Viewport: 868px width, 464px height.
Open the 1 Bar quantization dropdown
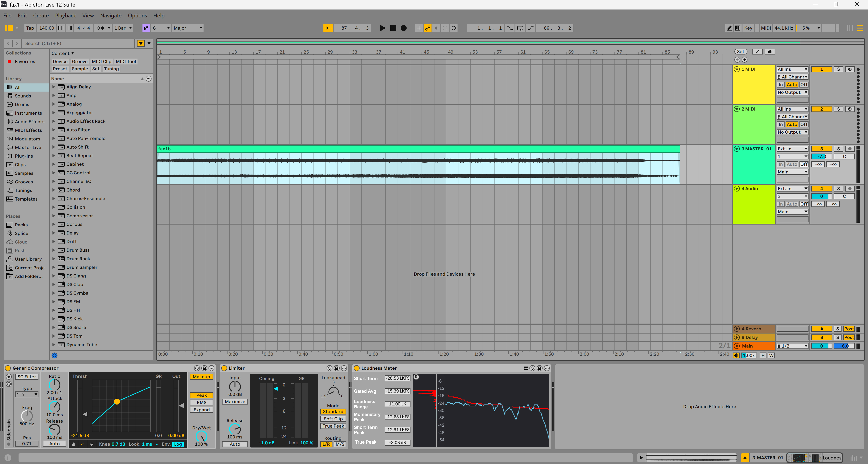(123, 28)
